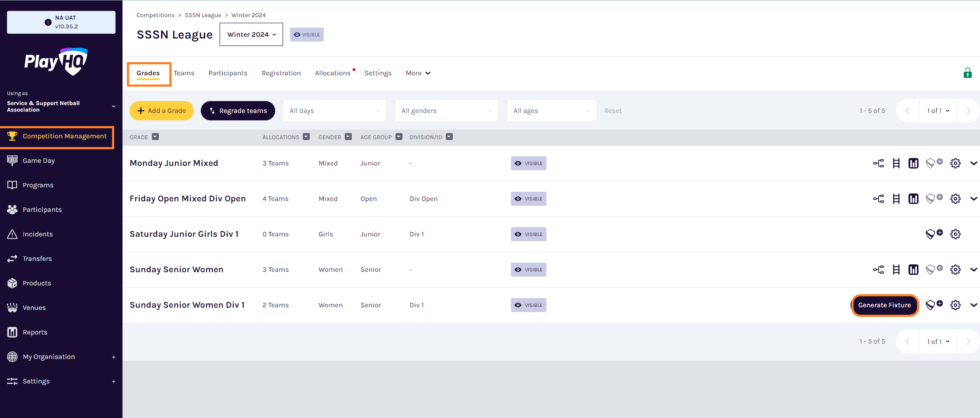The image size is (980, 418).
Task: Click add team shield icon for Friday Open Mixed
Action: point(934,199)
